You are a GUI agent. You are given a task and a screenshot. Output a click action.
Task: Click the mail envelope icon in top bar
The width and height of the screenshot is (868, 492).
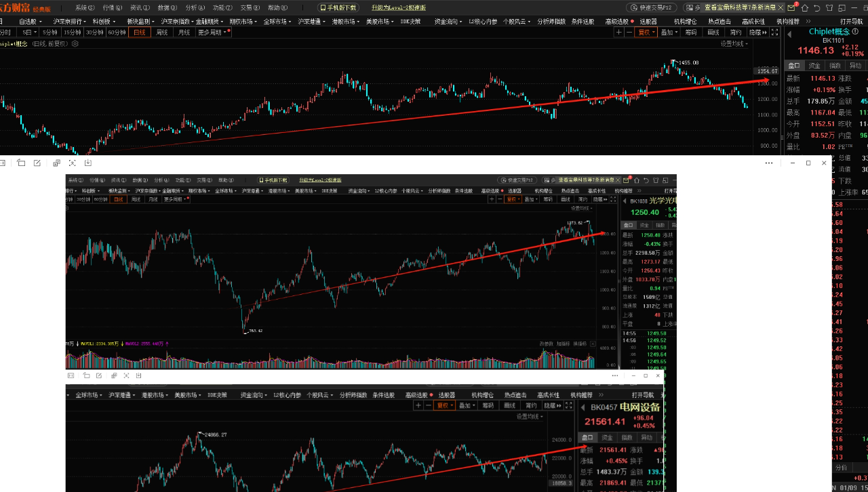[x=791, y=8]
